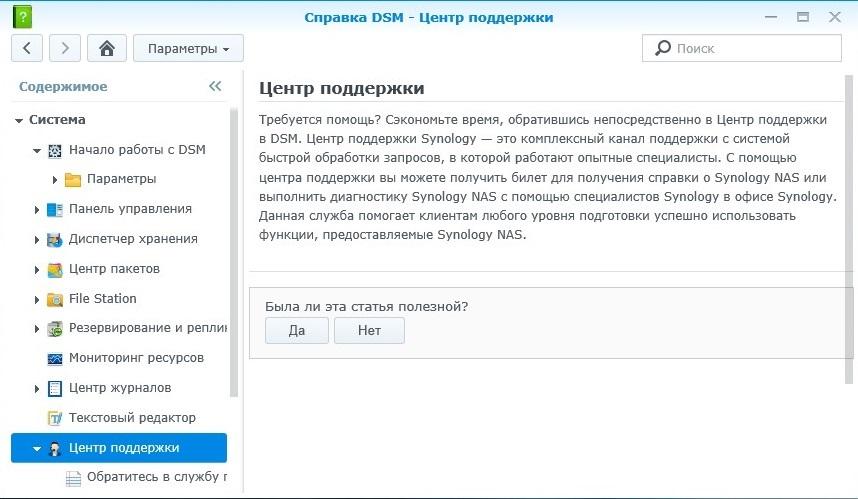Expand the Панель управления node

click(37, 210)
